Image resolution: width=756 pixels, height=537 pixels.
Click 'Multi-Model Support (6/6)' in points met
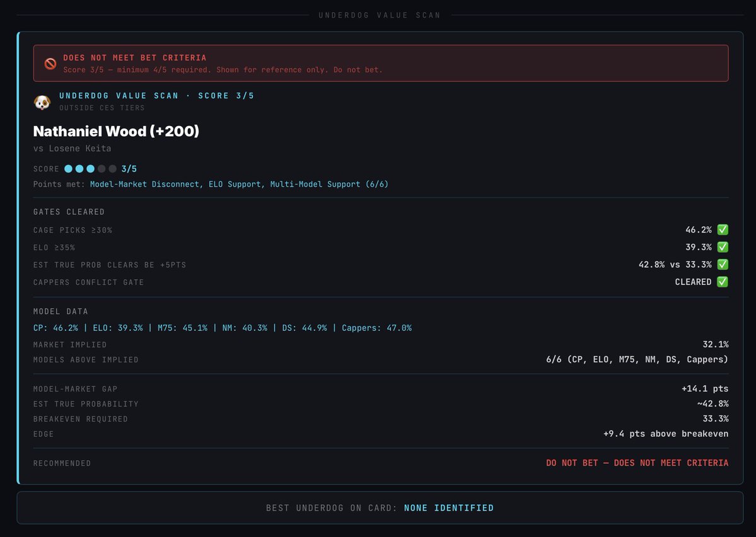329,184
